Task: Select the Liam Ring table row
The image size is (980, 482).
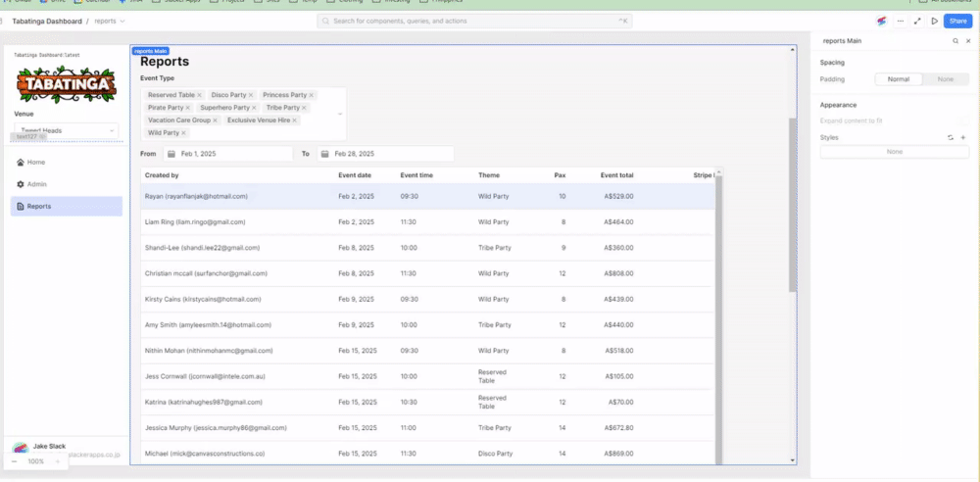Action: (x=427, y=222)
